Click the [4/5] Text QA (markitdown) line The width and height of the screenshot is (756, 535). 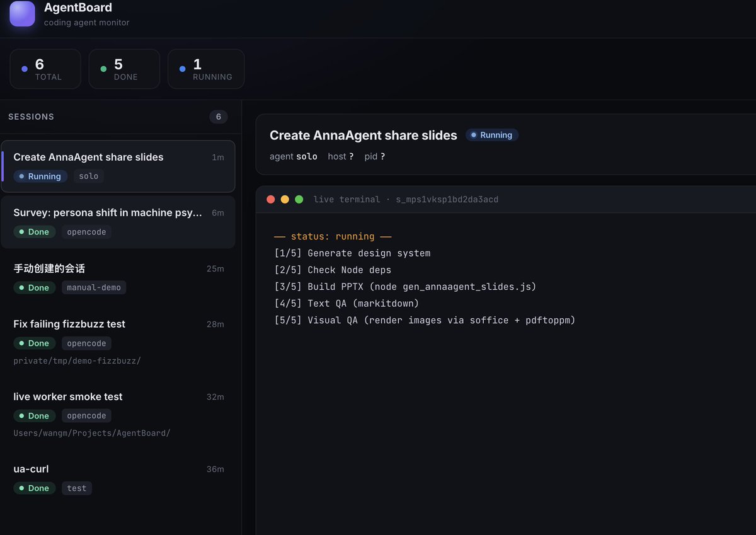pyautogui.click(x=346, y=304)
